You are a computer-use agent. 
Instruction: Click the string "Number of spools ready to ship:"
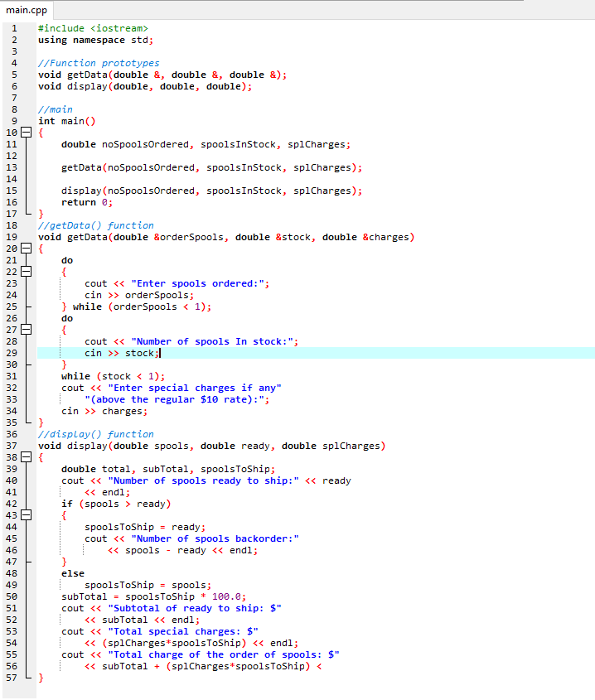point(203,480)
